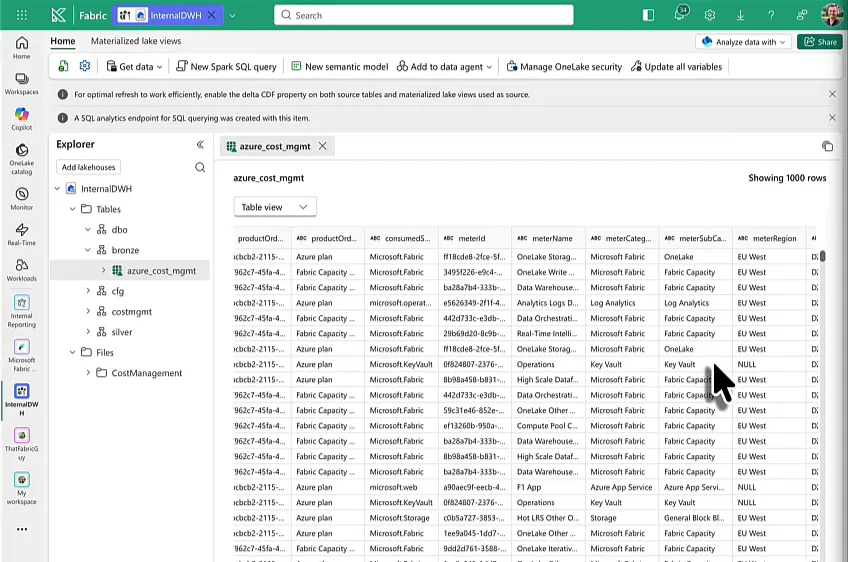The height and width of the screenshot is (562, 848).
Task: Click the 'Azure App Service' cell
Action: (621, 487)
